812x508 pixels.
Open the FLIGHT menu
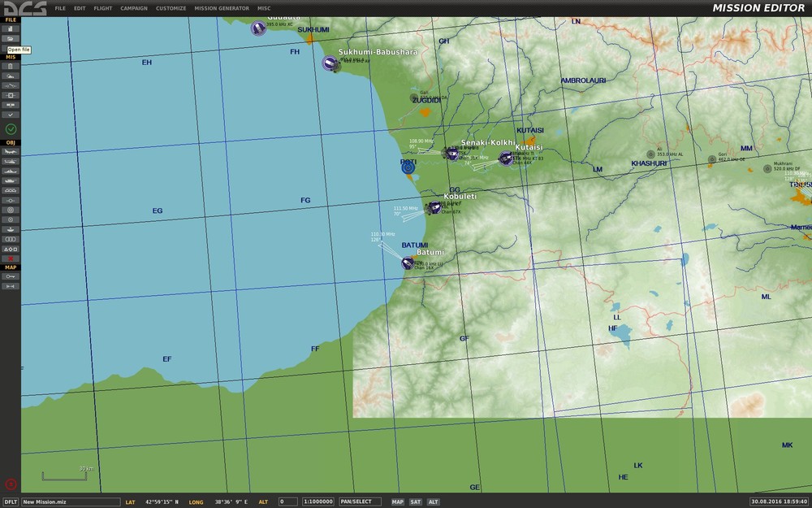coord(102,8)
